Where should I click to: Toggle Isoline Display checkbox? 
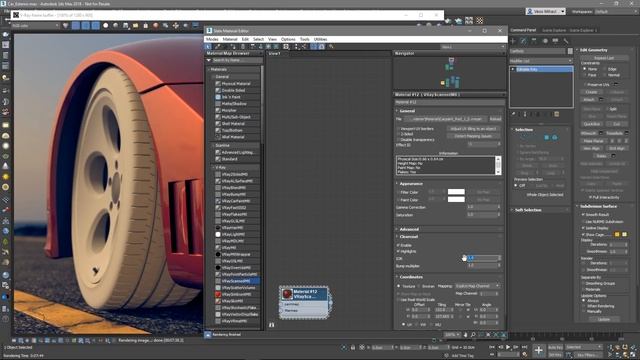pyautogui.click(x=583, y=228)
